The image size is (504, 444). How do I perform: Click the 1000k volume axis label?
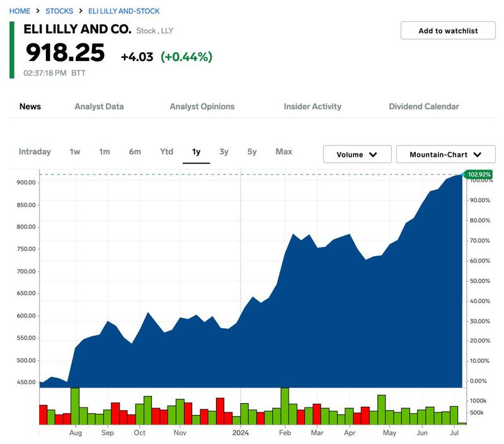(478, 401)
